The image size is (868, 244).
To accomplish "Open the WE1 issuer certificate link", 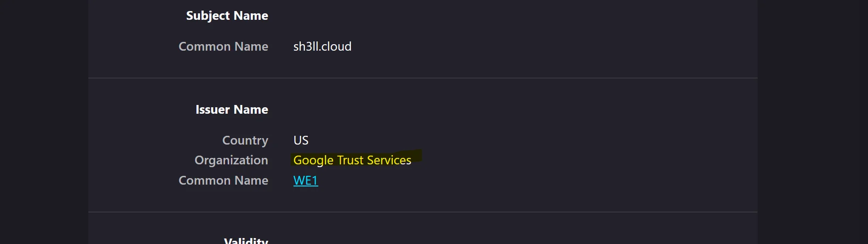I will (x=305, y=180).
